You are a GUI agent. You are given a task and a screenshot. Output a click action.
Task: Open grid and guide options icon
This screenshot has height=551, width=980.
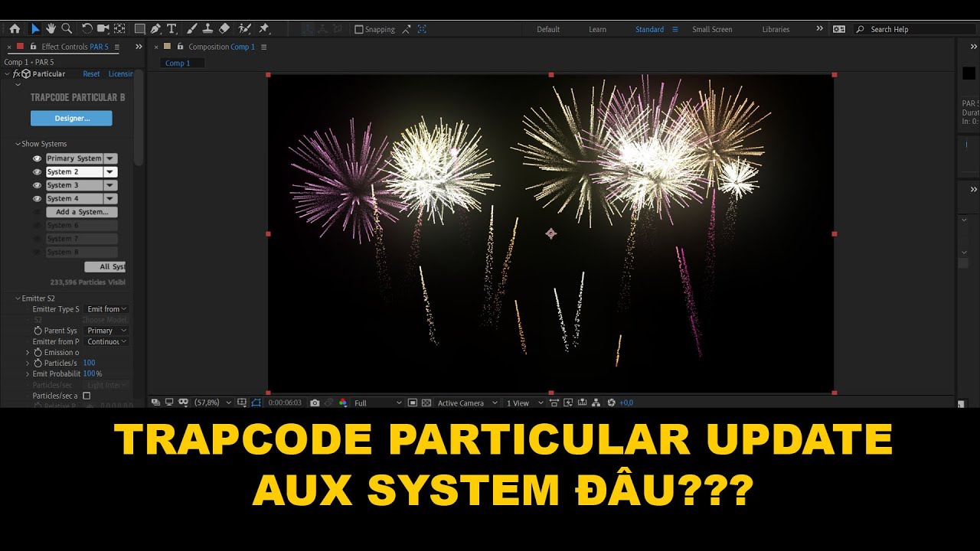tap(242, 403)
